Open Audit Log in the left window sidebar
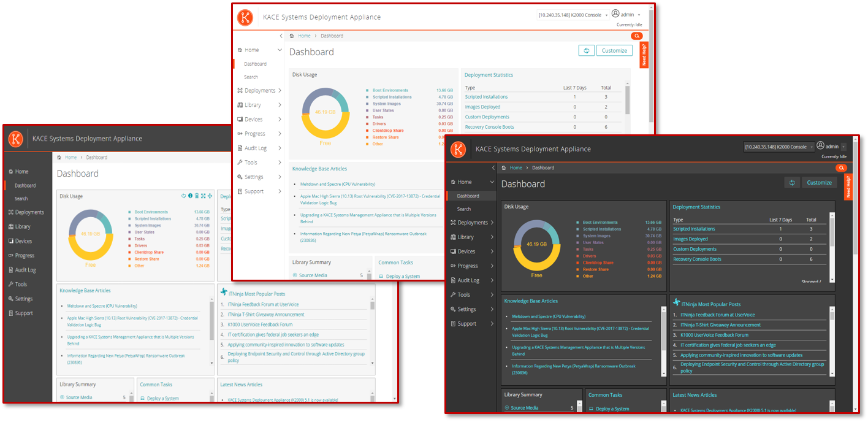 pos(22,270)
